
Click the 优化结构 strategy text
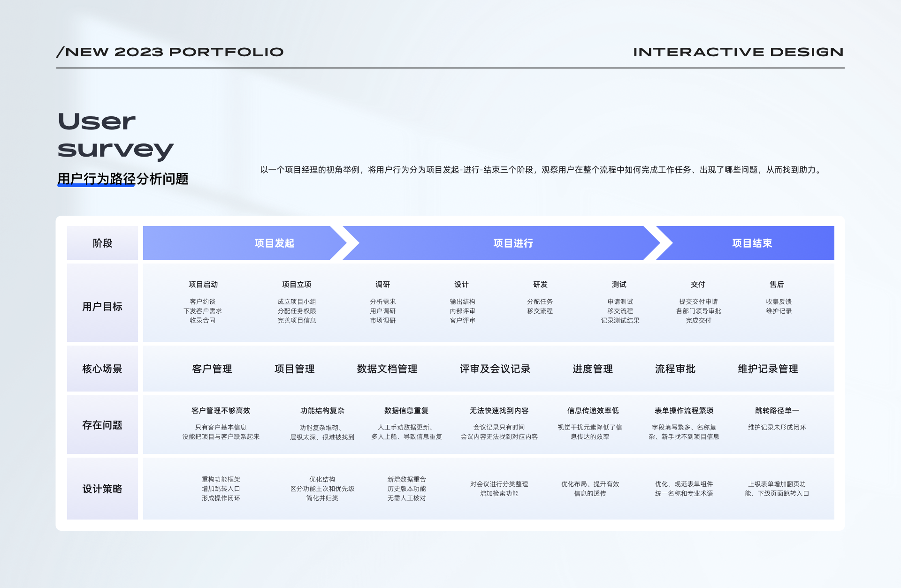(322, 479)
